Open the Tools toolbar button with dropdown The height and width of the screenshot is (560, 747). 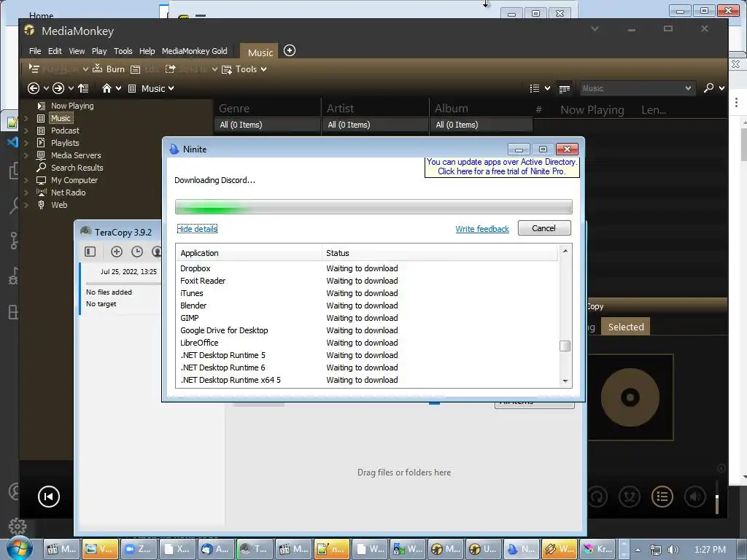(x=244, y=69)
